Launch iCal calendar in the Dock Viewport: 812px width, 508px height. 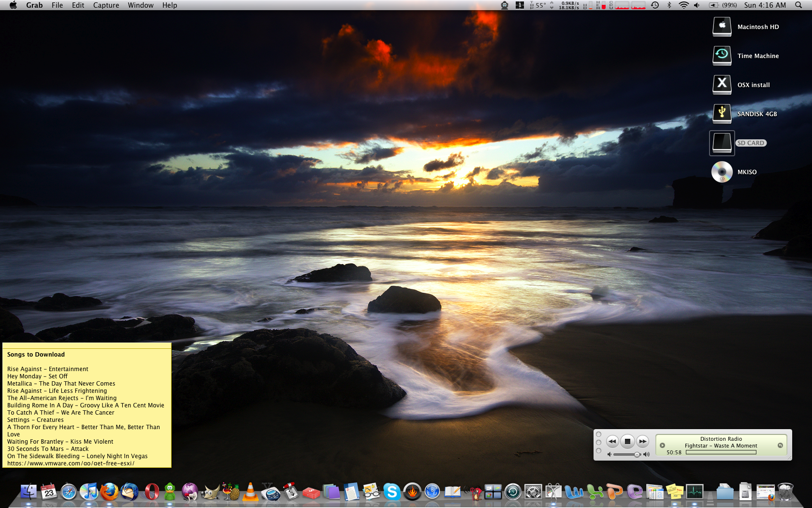49,492
